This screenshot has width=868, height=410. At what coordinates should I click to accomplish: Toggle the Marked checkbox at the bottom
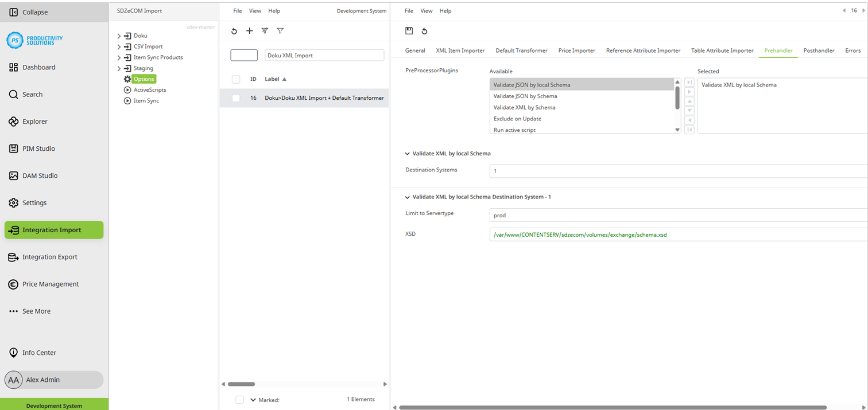click(x=239, y=400)
